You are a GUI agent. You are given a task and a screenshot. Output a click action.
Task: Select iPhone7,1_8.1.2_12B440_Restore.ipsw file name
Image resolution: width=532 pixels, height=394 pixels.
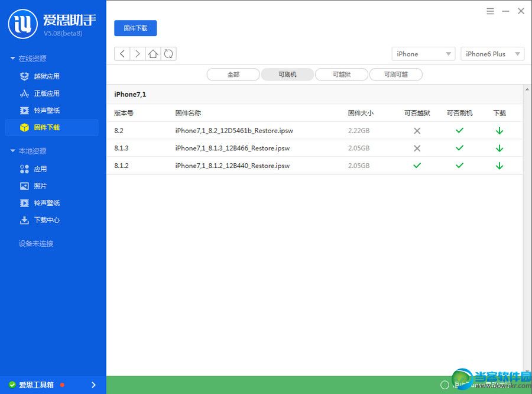tap(232, 166)
